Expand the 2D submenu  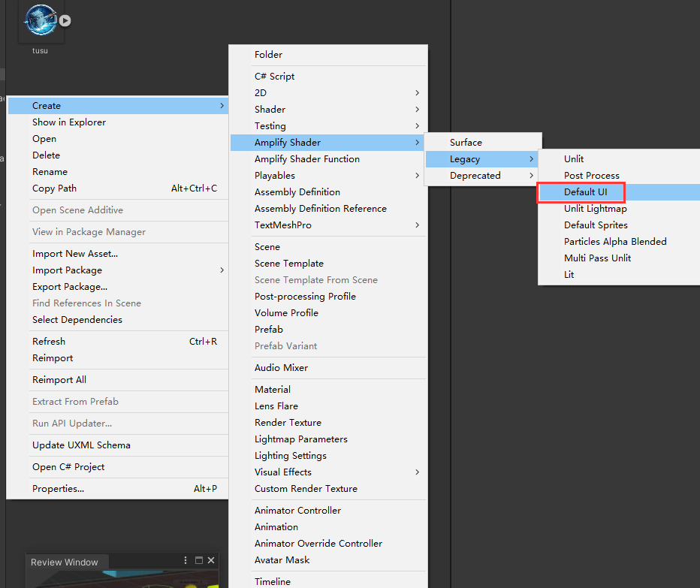(328, 93)
